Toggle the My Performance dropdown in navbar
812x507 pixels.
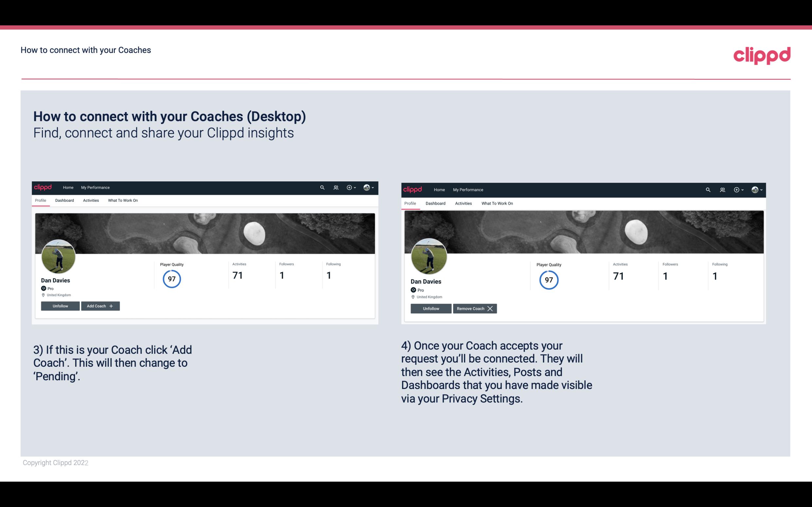[95, 187]
